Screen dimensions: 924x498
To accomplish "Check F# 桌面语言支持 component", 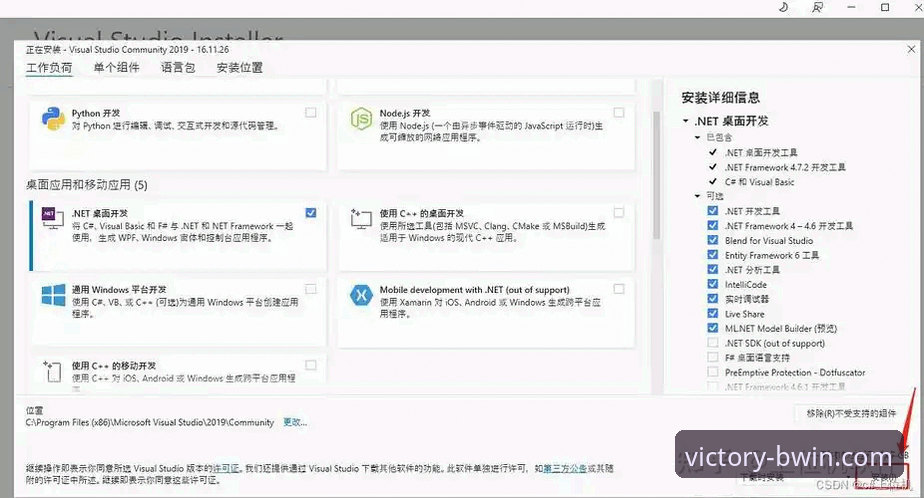I will [x=712, y=357].
